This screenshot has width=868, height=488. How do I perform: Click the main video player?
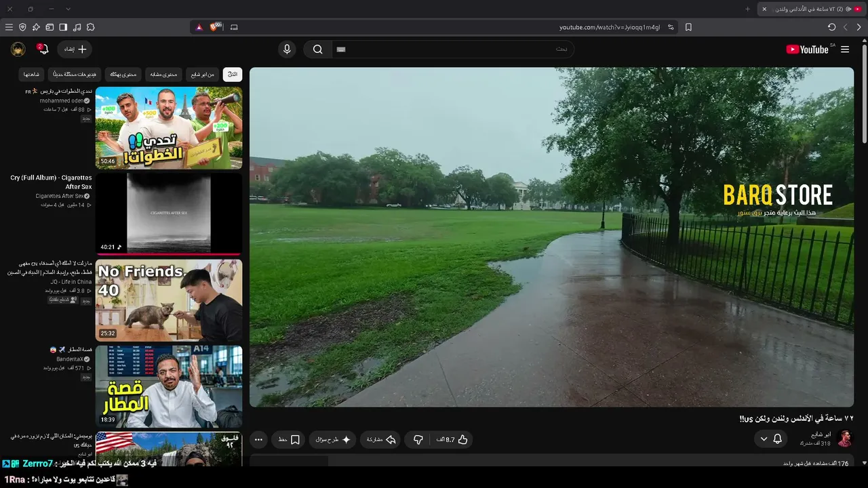point(551,237)
